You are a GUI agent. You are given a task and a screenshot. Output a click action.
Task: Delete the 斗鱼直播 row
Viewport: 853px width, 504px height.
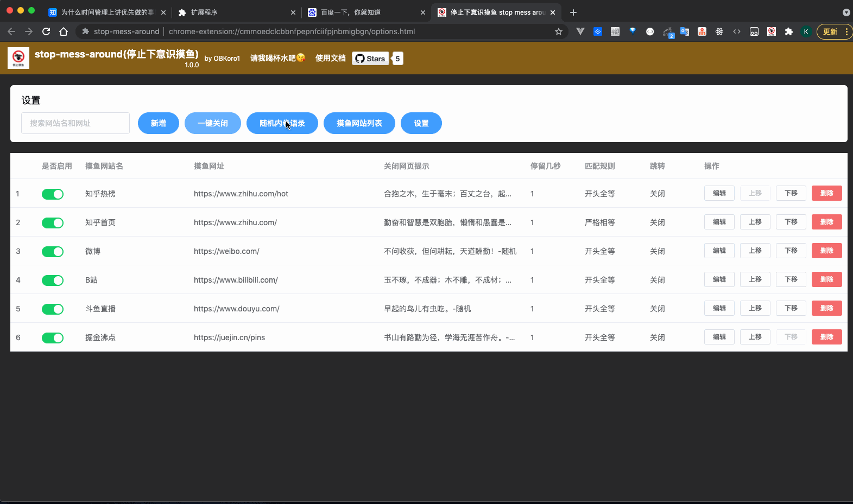click(827, 308)
